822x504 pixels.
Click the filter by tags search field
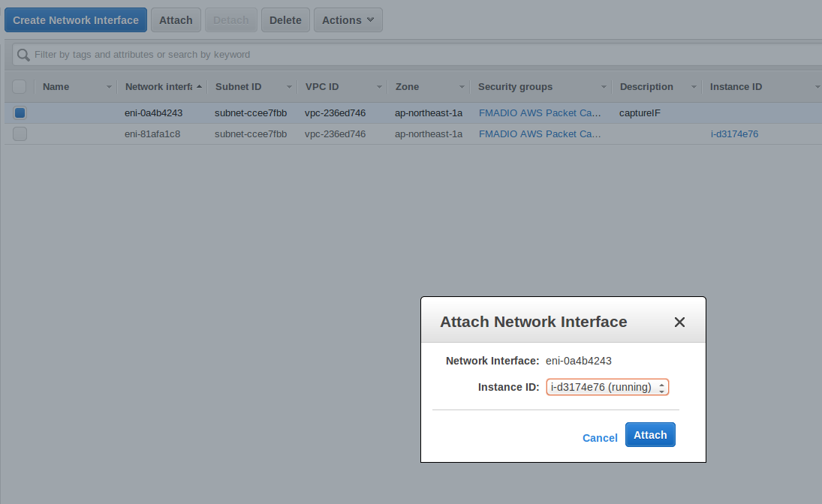point(225,54)
